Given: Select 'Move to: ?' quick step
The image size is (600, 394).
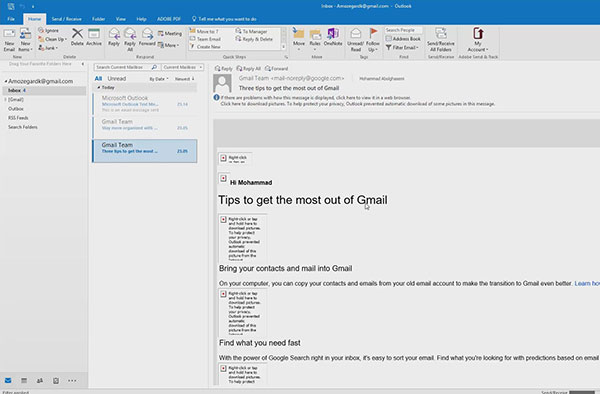Looking at the screenshot, I should tap(204, 31).
